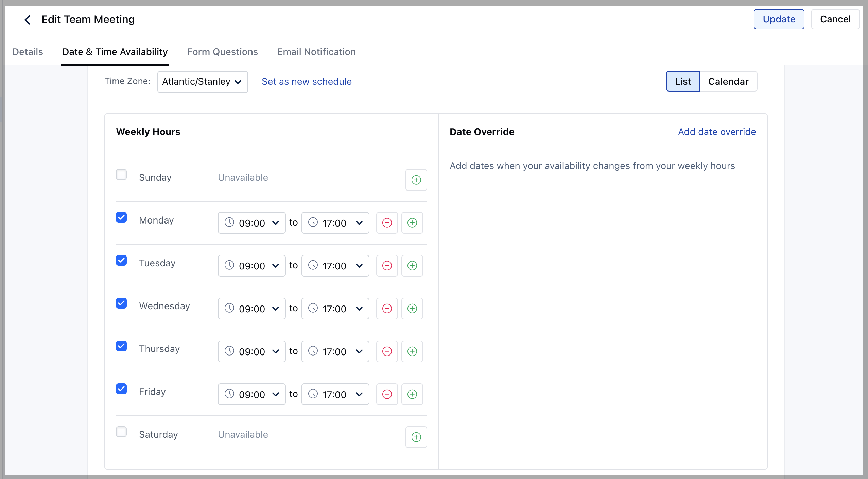Uncheck Monday availability

pos(121,218)
